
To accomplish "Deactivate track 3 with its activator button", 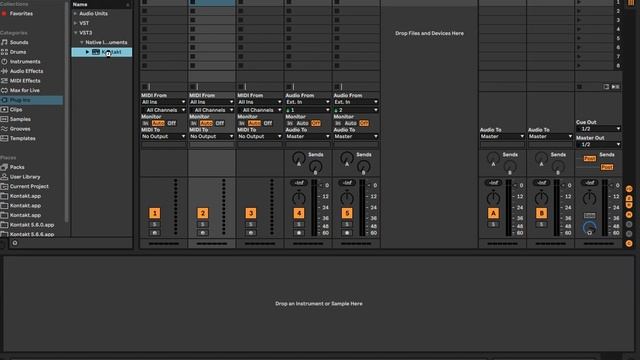I will 251,213.
